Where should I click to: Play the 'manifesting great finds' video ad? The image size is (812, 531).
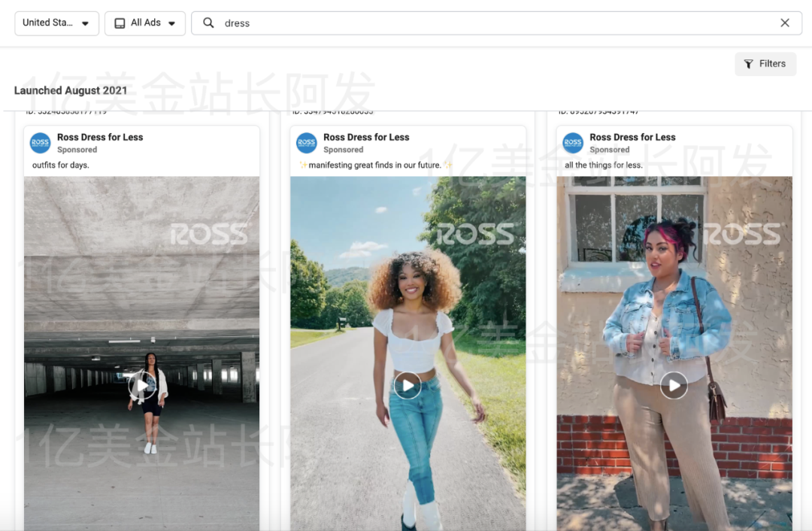408,385
